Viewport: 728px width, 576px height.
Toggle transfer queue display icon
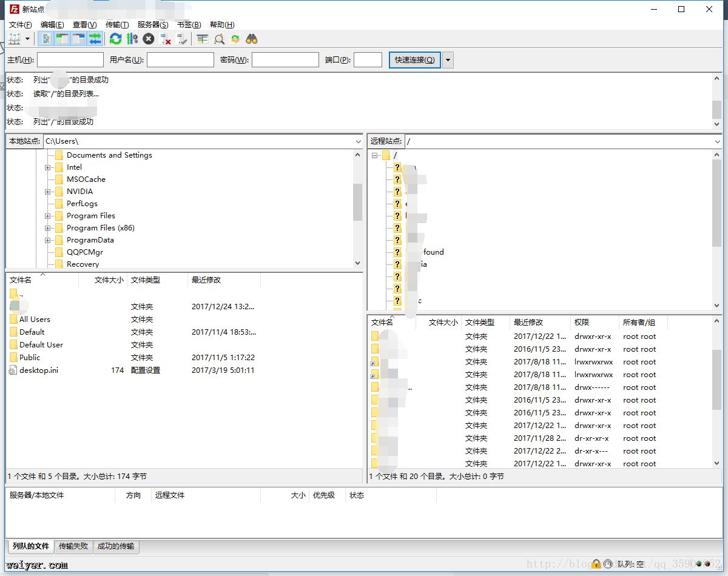(x=95, y=39)
